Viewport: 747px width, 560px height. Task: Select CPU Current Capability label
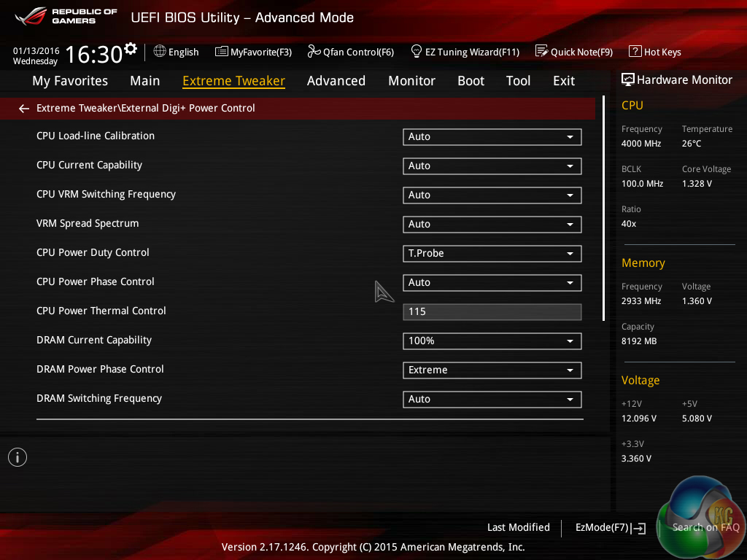pos(89,166)
